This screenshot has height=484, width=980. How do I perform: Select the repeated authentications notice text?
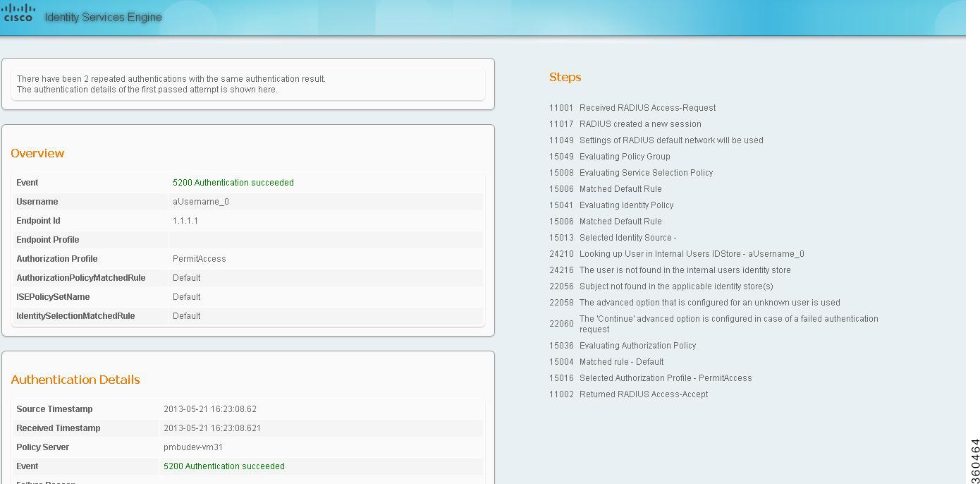click(x=171, y=84)
